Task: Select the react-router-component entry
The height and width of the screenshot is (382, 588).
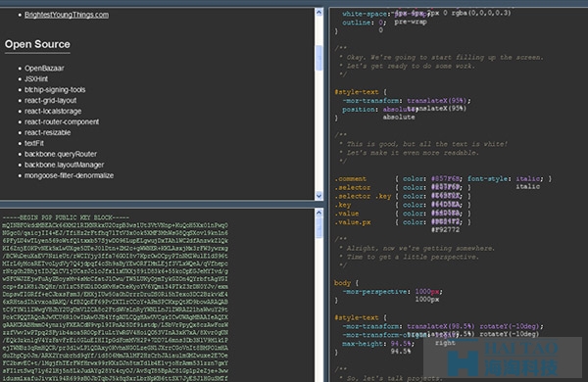Action: click(x=62, y=121)
